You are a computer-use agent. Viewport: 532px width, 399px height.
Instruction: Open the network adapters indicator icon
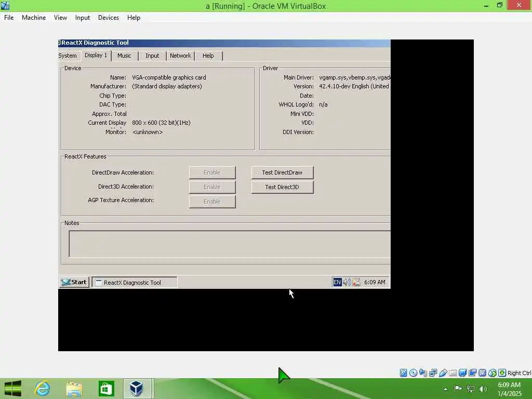click(x=433, y=373)
